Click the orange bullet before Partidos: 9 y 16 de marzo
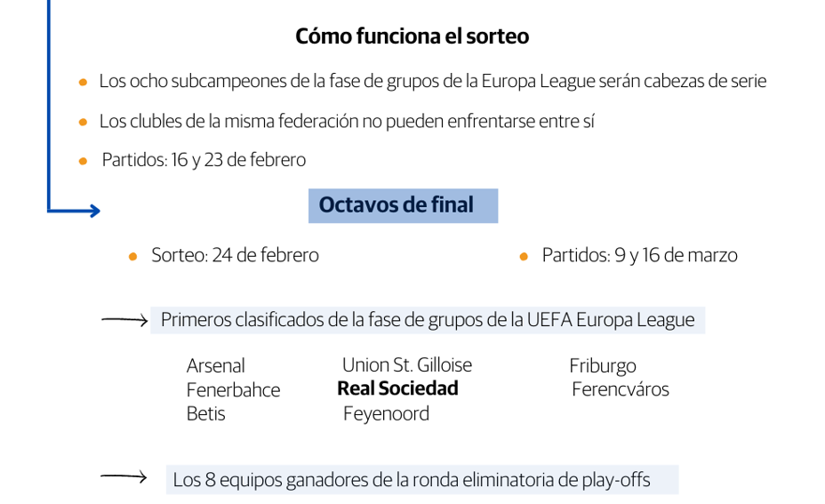This screenshot has width=825, height=504. coord(525,256)
